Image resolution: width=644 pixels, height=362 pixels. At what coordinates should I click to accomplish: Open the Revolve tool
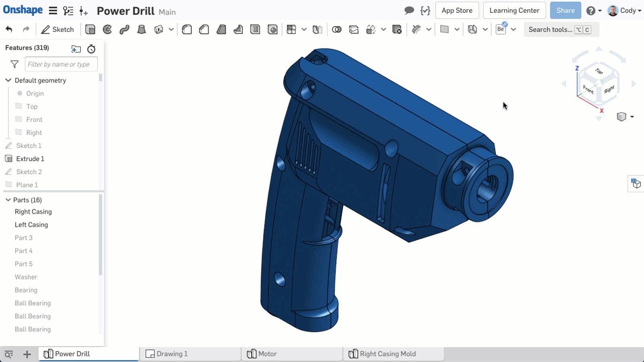click(107, 29)
